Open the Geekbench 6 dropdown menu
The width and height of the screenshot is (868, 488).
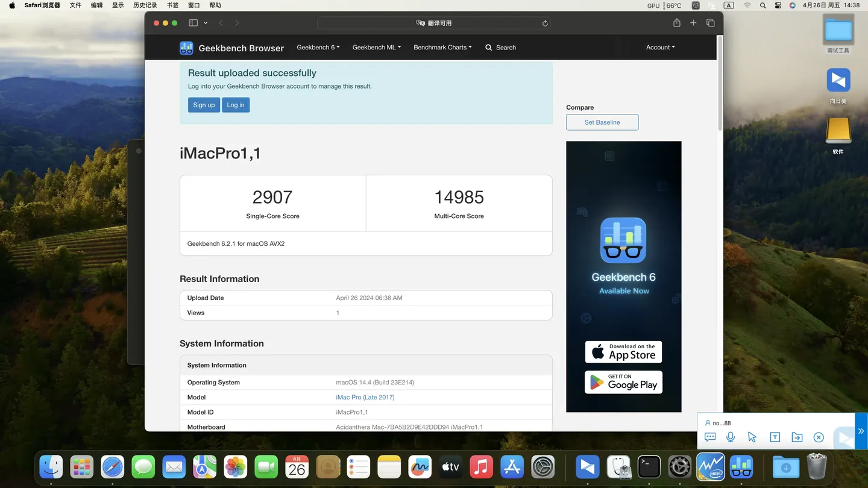[x=318, y=48]
